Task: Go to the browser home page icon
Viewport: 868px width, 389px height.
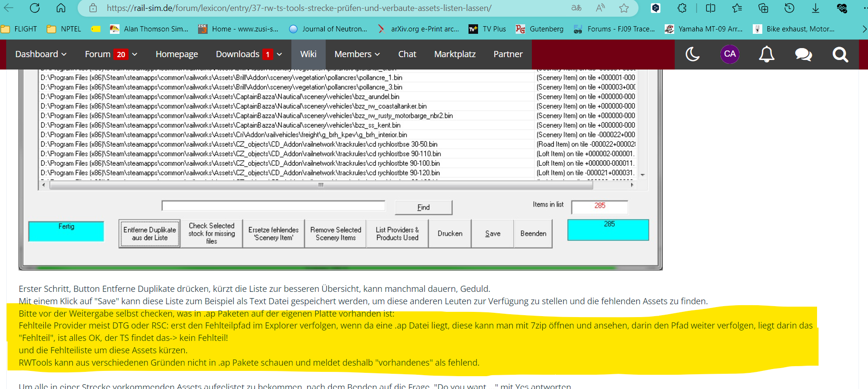Action: pos(61,8)
